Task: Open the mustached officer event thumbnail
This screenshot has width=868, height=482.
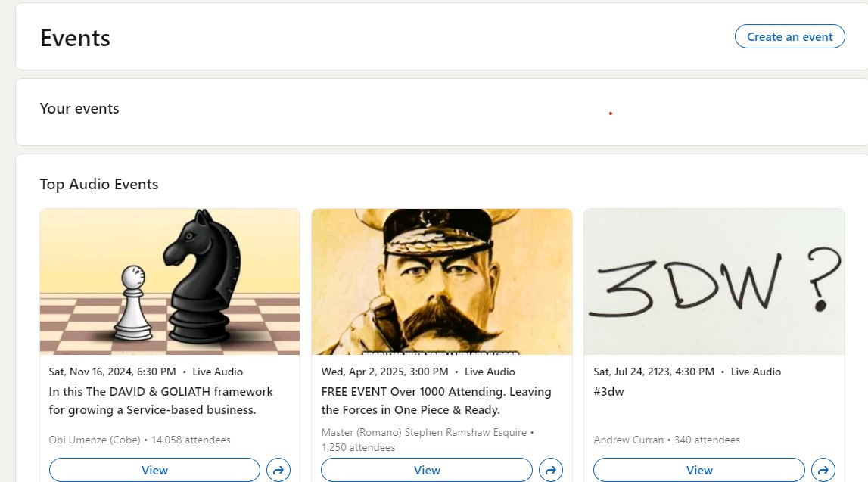Action: [x=442, y=281]
